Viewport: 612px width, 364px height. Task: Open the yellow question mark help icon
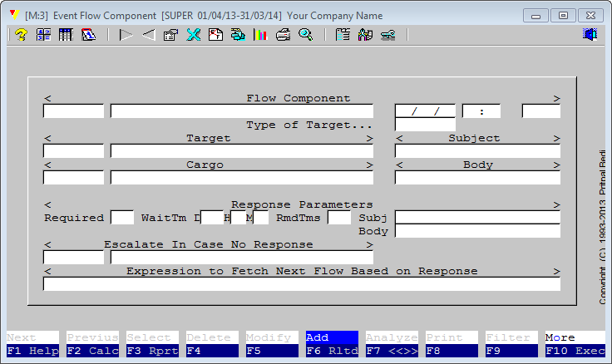[x=21, y=35]
